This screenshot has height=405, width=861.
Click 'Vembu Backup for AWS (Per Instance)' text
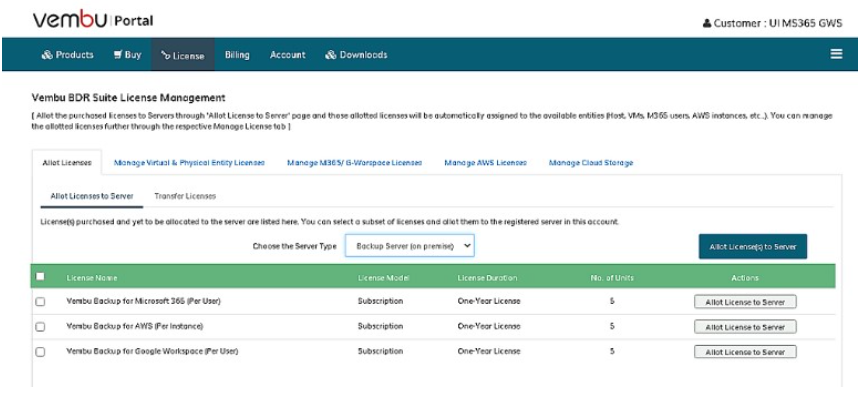(x=135, y=326)
